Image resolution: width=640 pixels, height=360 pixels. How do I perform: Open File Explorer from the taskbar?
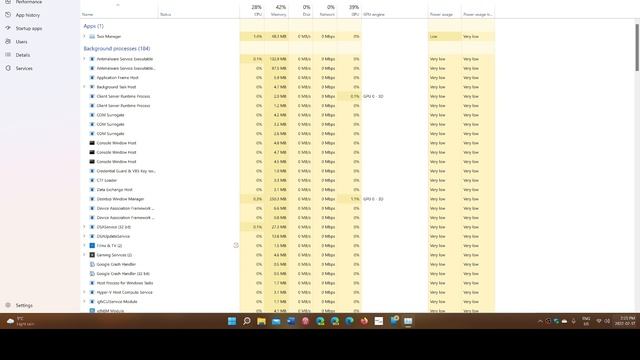point(261,321)
